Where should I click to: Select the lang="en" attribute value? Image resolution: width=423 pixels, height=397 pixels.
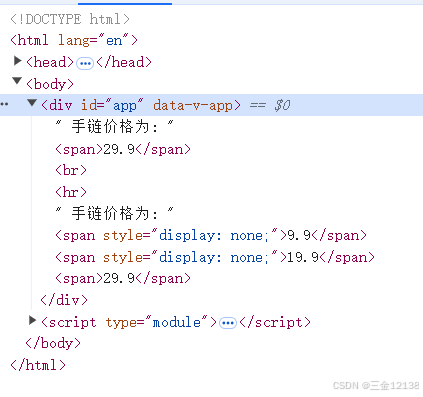[114, 41]
